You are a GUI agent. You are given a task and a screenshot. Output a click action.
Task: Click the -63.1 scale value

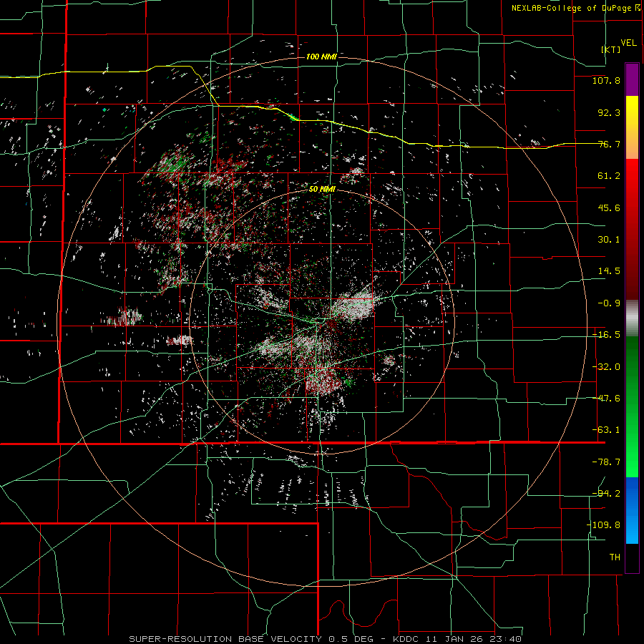(606, 430)
